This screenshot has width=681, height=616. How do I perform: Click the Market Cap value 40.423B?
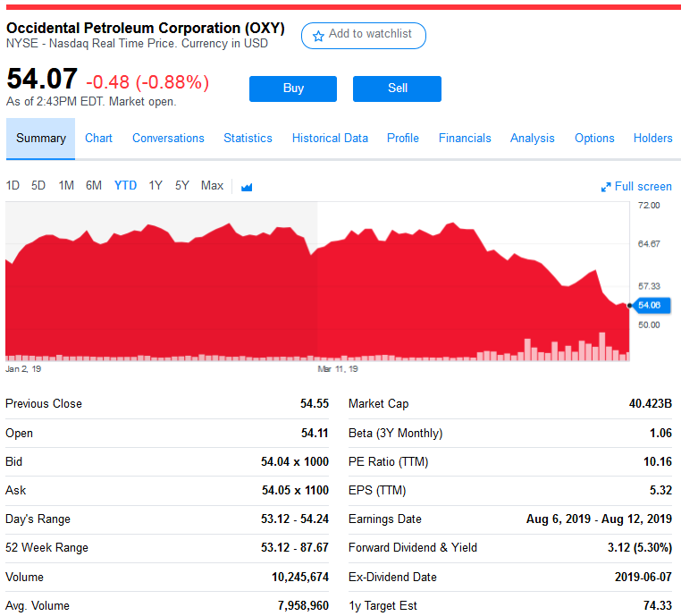click(651, 403)
